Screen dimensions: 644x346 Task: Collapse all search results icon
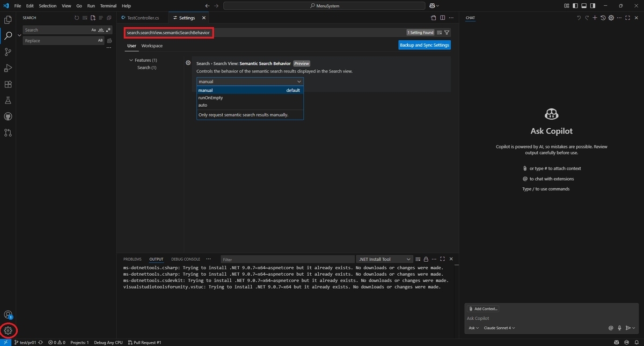coord(109,18)
